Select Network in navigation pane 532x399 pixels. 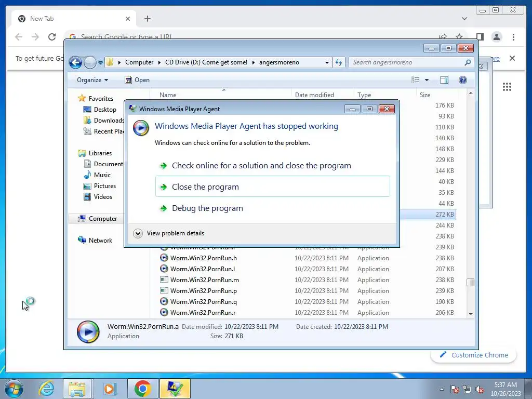[96, 240]
